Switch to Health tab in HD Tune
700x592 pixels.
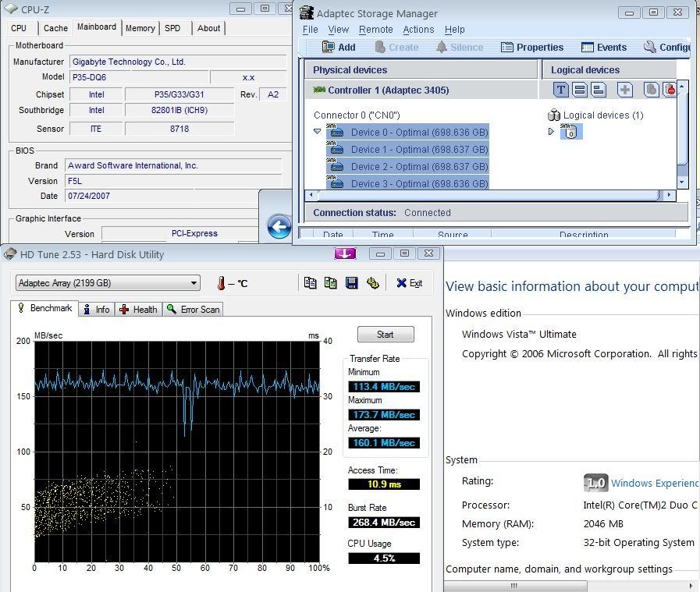click(139, 309)
